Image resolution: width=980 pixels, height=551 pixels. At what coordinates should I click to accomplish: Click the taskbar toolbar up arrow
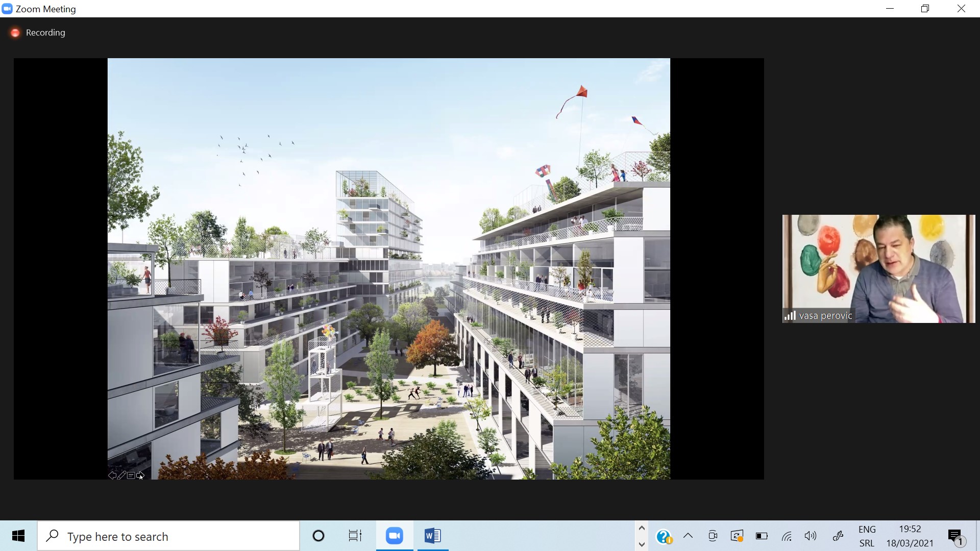[x=642, y=528]
